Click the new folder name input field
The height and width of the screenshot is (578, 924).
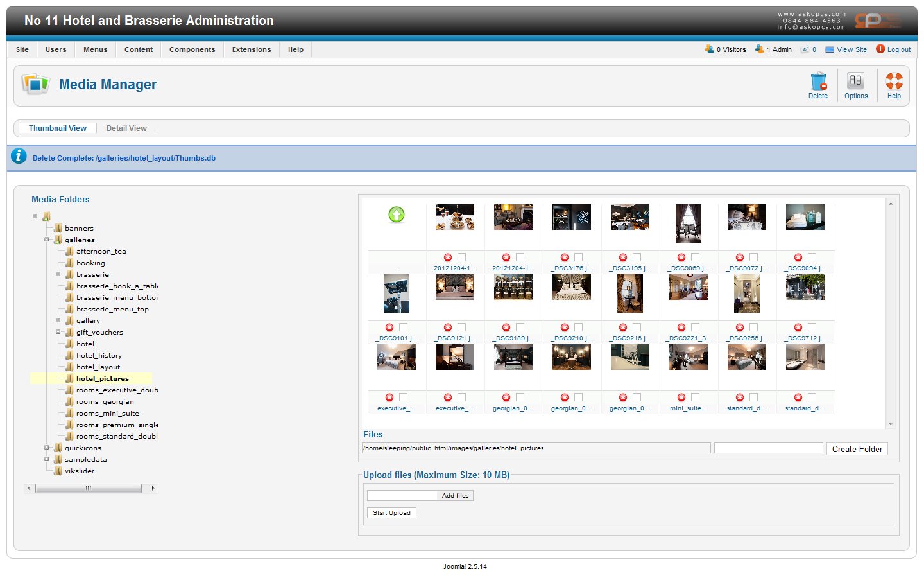click(768, 448)
